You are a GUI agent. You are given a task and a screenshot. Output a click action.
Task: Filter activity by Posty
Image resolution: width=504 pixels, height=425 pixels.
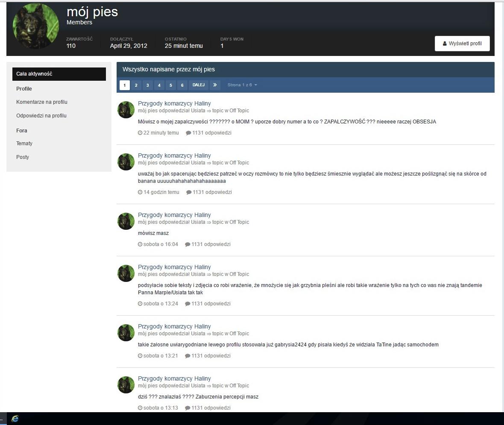point(23,157)
